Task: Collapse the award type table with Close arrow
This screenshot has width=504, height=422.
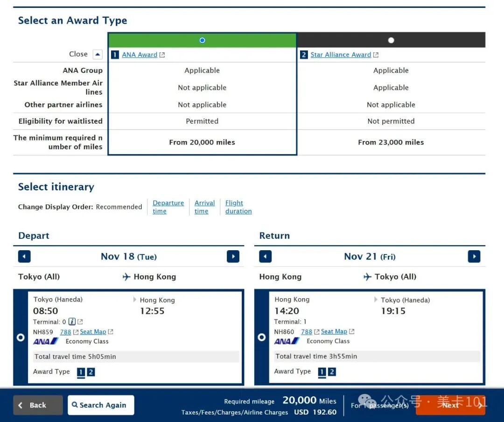Action: (x=98, y=54)
